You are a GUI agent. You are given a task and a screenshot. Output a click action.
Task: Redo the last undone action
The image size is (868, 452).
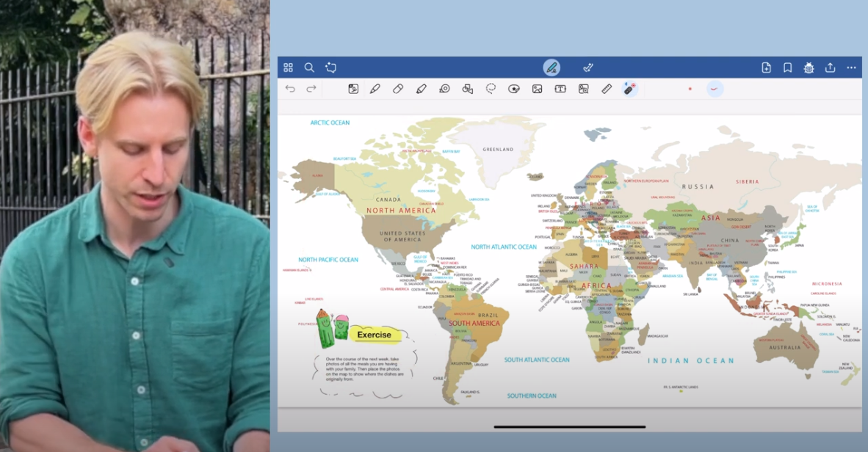pyautogui.click(x=311, y=89)
